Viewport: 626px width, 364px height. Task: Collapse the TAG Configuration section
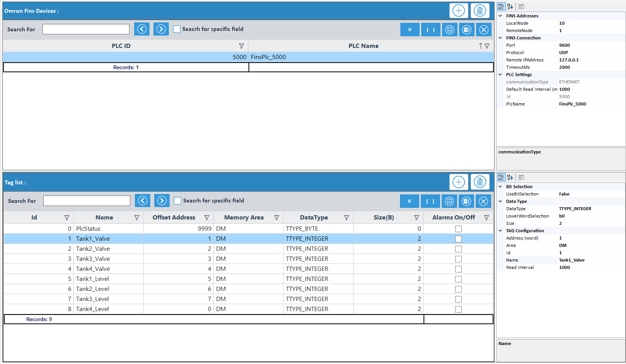point(500,231)
